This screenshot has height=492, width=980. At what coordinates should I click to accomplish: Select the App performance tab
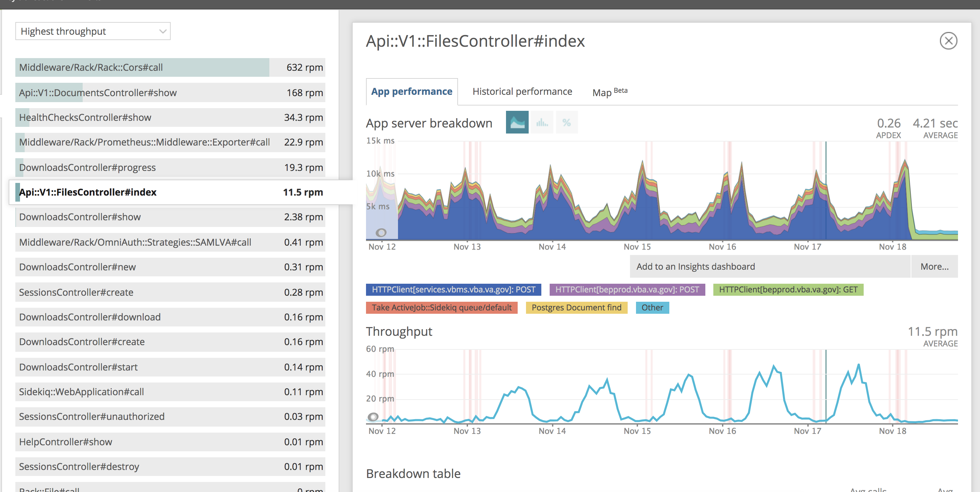pos(412,91)
